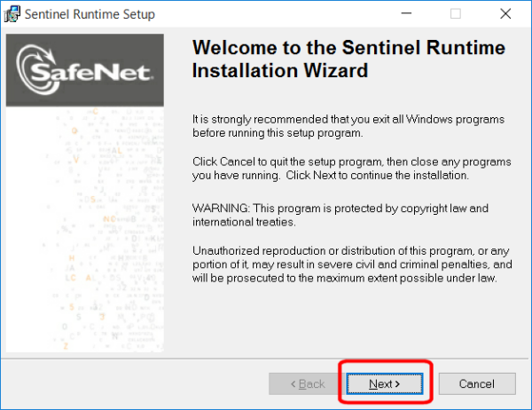Open the installer icon in the title bar
The height and width of the screenshot is (410, 532).
12,14
